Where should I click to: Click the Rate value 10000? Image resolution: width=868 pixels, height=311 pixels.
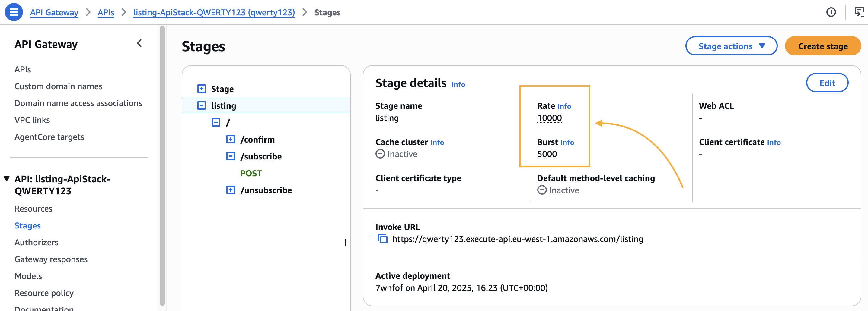point(549,118)
